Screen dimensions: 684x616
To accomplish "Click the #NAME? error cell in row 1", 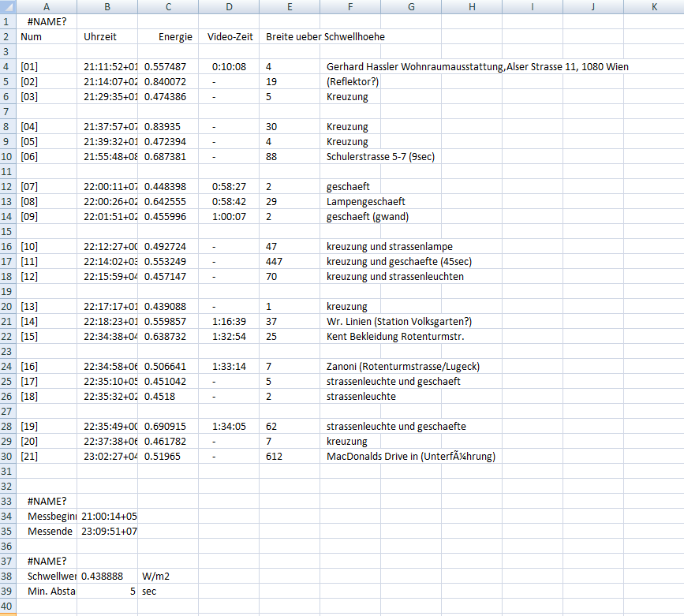I will (47, 22).
